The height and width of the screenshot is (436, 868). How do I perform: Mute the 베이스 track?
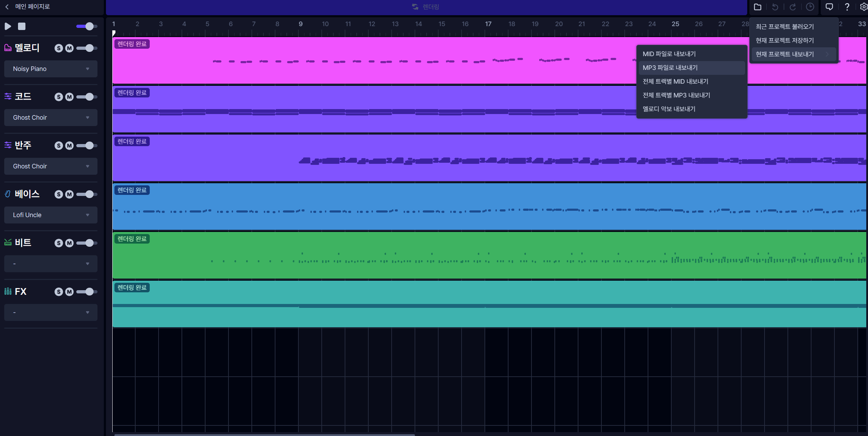[x=69, y=195]
